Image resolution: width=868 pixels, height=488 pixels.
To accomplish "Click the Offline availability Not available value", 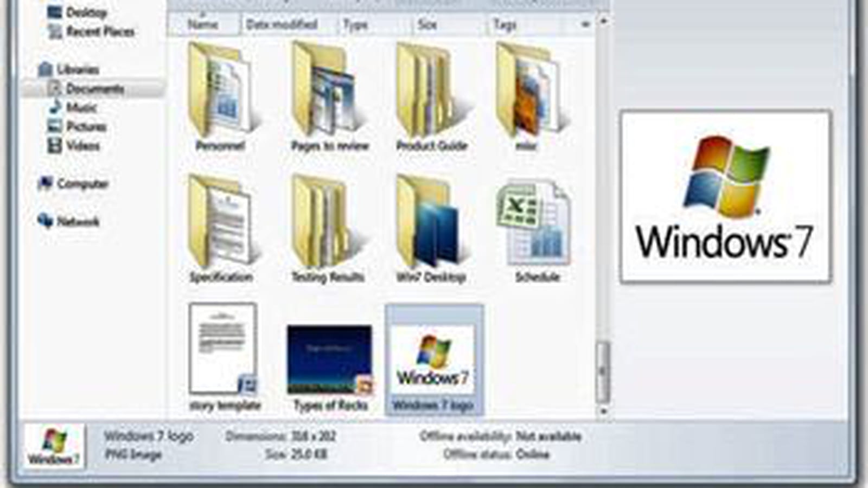I will pos(548,436).
